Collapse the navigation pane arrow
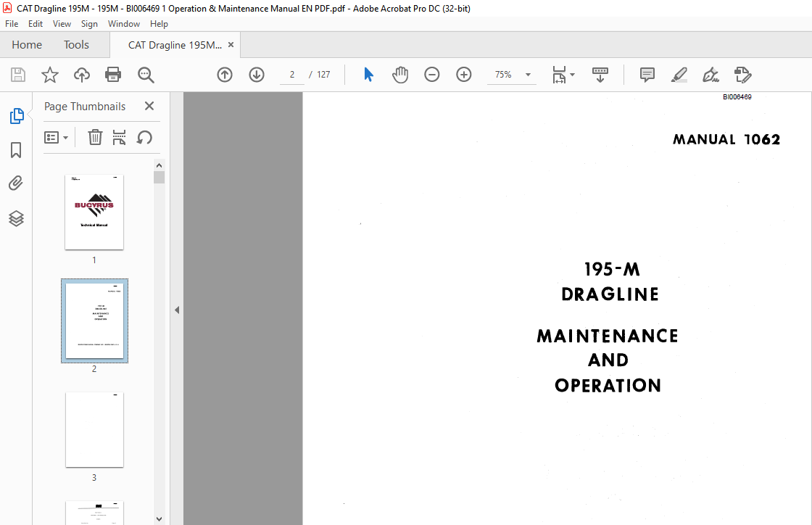Screen dimensions: 812x525 coord(177,310)
